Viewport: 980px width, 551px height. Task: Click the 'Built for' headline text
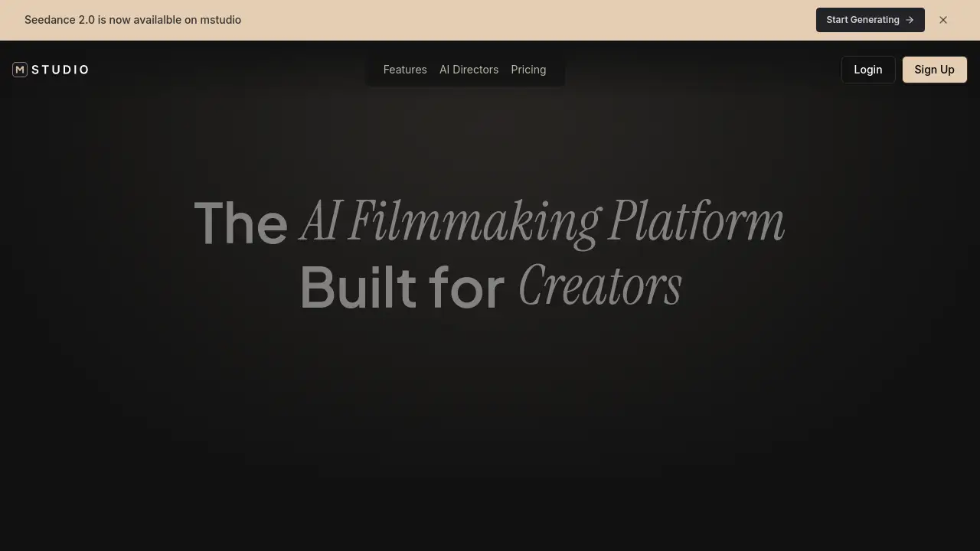pos(402,287)
